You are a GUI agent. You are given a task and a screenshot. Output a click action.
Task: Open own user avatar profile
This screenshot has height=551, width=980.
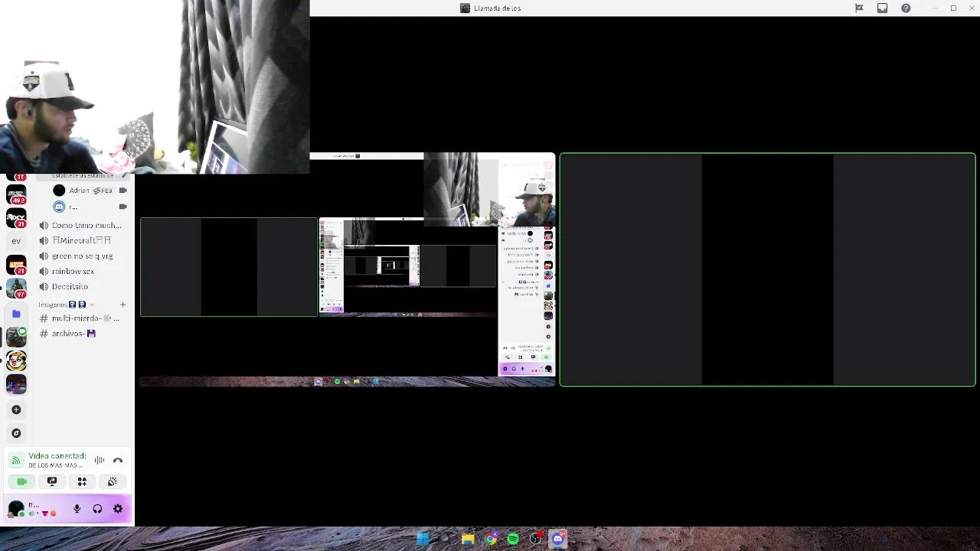tap(16, 509)
